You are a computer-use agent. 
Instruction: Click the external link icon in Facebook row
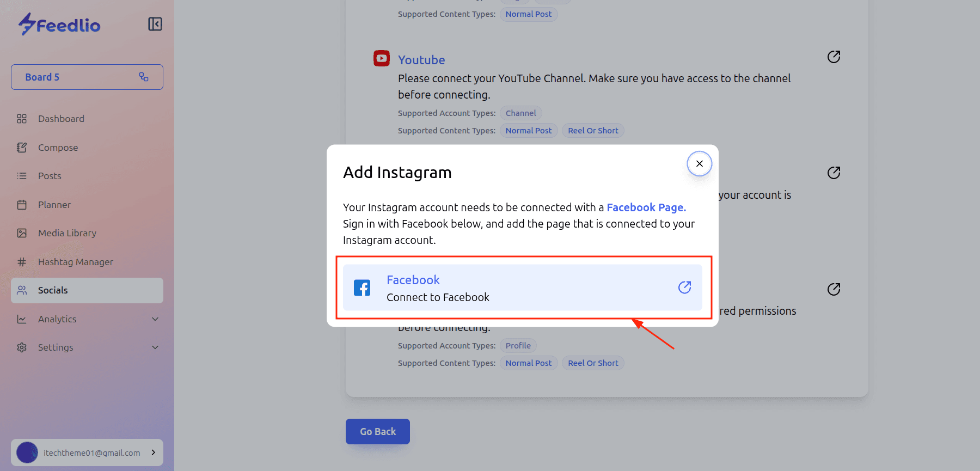click(x=684, y=288)
